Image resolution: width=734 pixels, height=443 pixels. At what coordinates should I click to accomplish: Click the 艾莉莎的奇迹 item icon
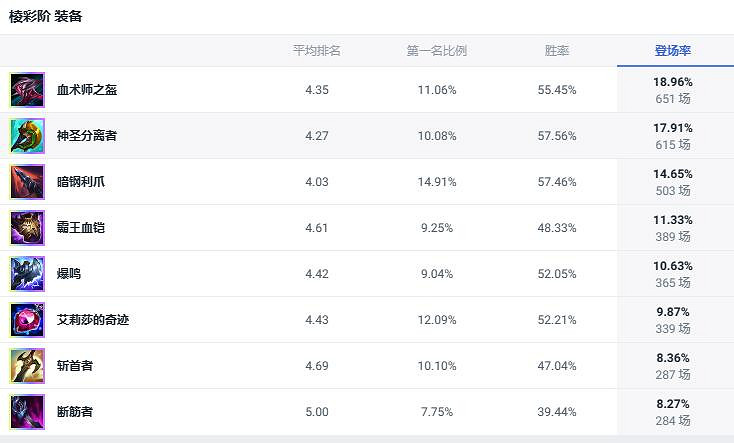[27, 320]
